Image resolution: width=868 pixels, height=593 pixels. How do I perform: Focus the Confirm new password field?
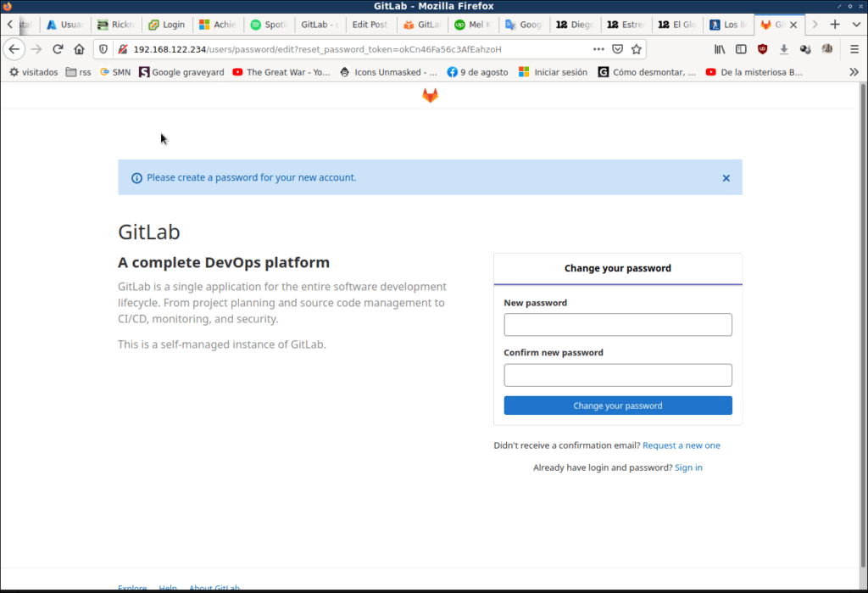[x=618, y=375]
